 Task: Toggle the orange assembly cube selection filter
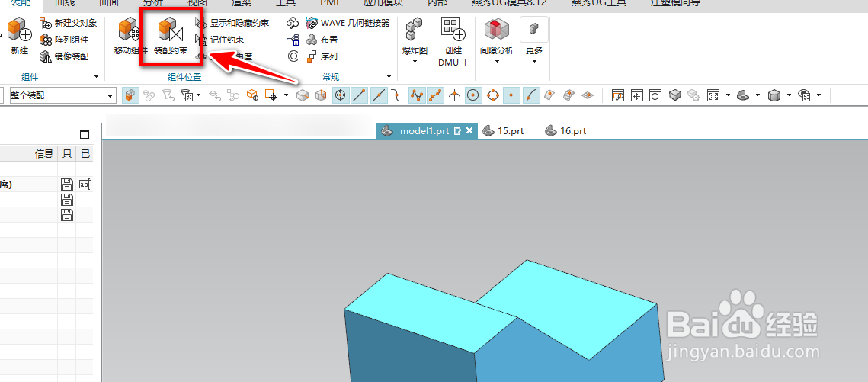130,96
